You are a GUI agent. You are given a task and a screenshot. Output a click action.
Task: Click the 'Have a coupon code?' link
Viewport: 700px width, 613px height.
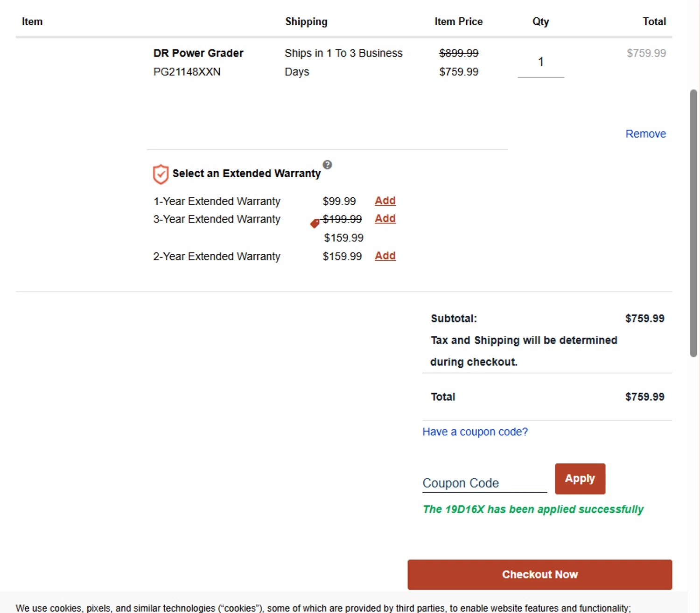475,432
